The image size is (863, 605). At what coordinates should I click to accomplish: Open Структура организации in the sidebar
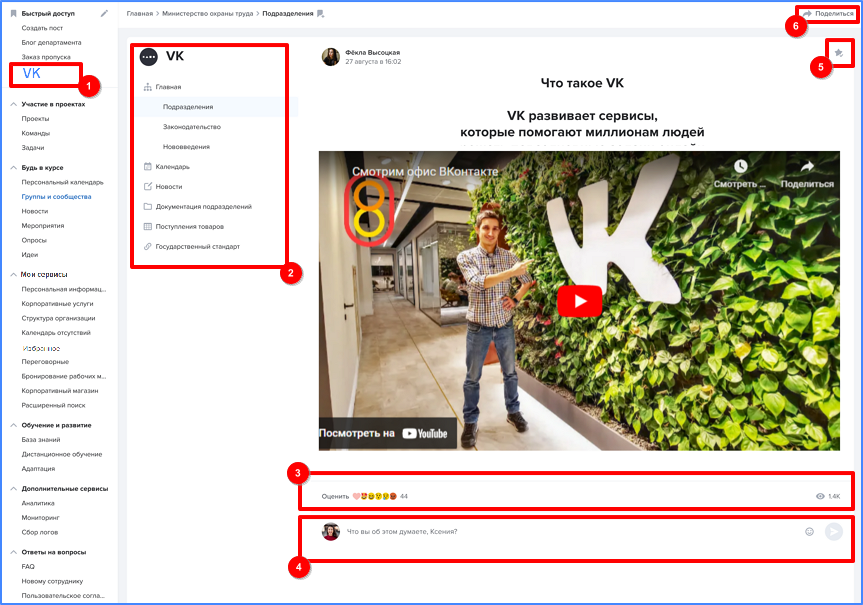pos(58,318)
